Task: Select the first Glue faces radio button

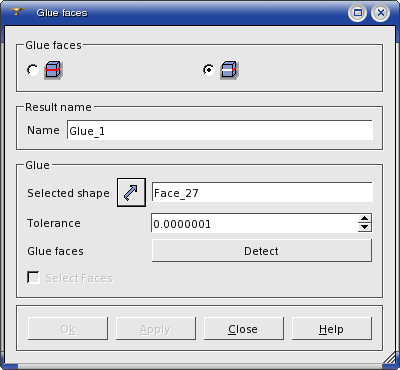Action: tap(33, 70)
